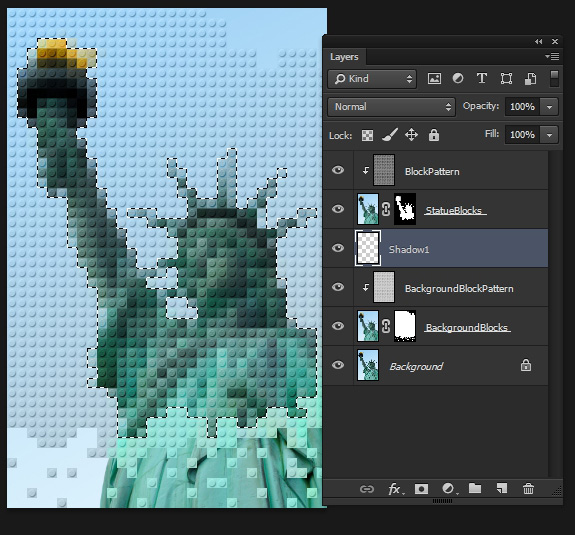The height and width of the screenshot is (535, 575).
Task: Close the Layers panel
Action: (555, 42)
